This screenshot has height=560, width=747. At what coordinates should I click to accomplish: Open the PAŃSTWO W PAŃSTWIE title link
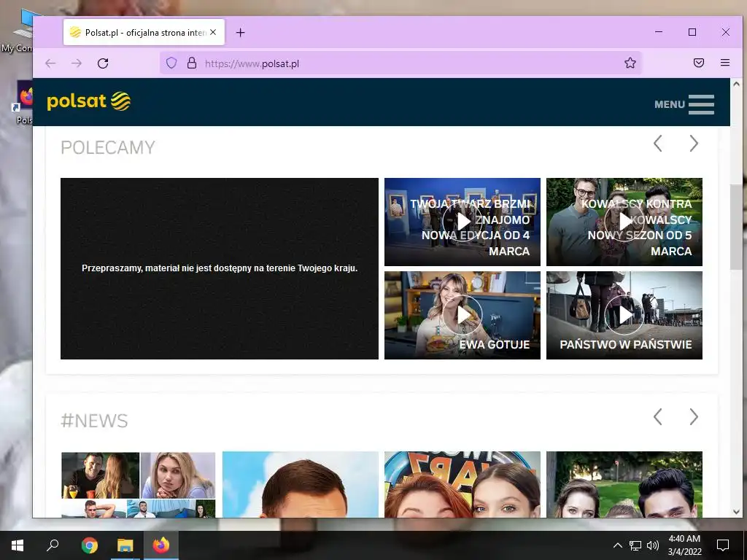(625, 344)
